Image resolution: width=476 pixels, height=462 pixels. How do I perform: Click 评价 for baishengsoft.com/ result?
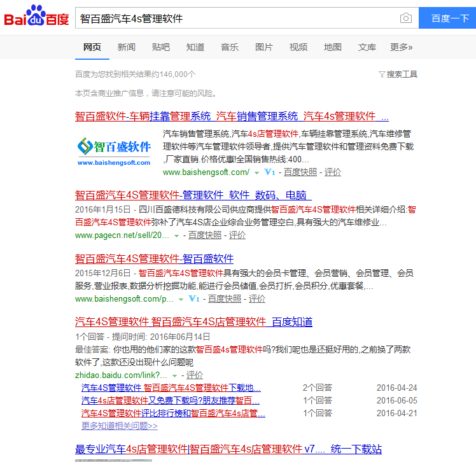[x=332, y=172]
